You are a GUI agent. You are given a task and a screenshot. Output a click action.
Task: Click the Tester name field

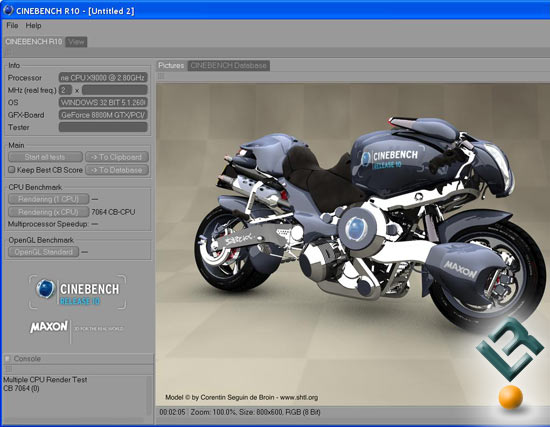click(103, 127)
